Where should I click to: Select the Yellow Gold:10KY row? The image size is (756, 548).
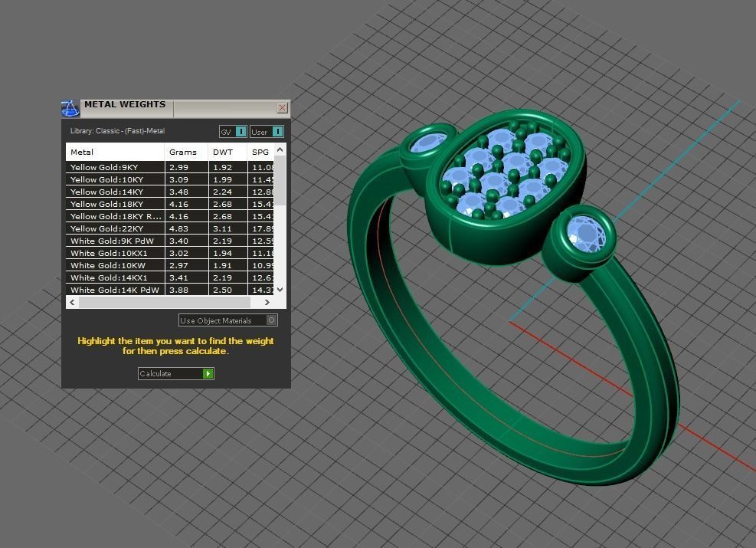tap(170, 179)
